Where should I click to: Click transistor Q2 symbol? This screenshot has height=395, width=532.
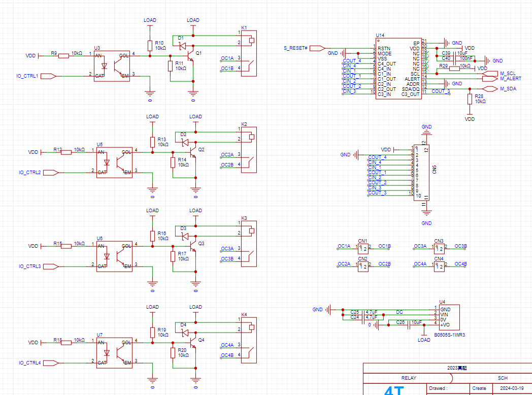pos(193,152)
